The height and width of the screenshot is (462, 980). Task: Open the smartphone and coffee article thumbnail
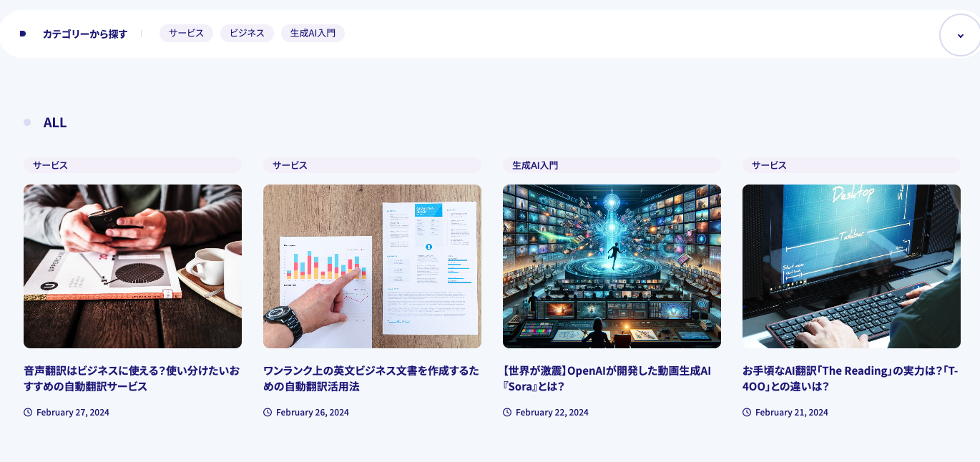coord(132,266)
